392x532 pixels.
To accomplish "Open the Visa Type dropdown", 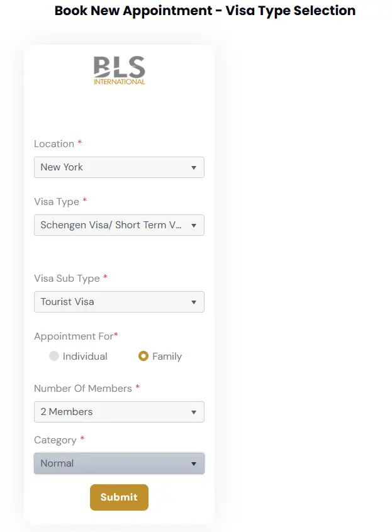I will pos(119,225).
